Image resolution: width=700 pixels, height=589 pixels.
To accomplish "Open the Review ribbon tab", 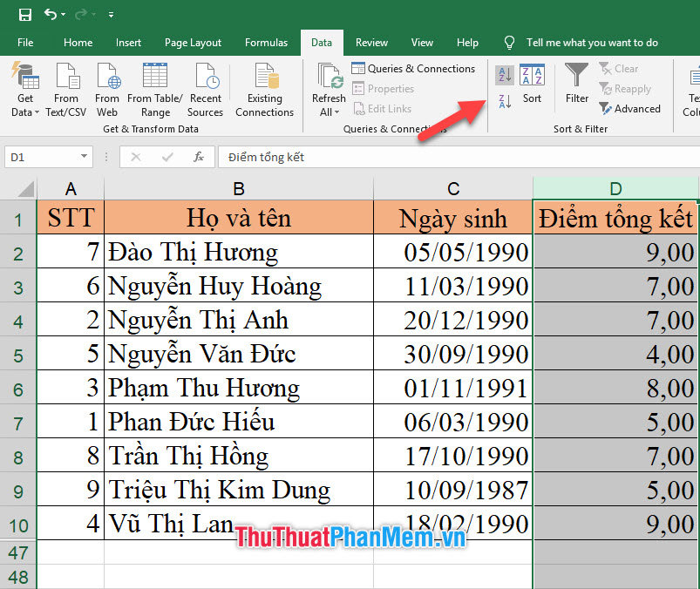I will coord(371,42).
